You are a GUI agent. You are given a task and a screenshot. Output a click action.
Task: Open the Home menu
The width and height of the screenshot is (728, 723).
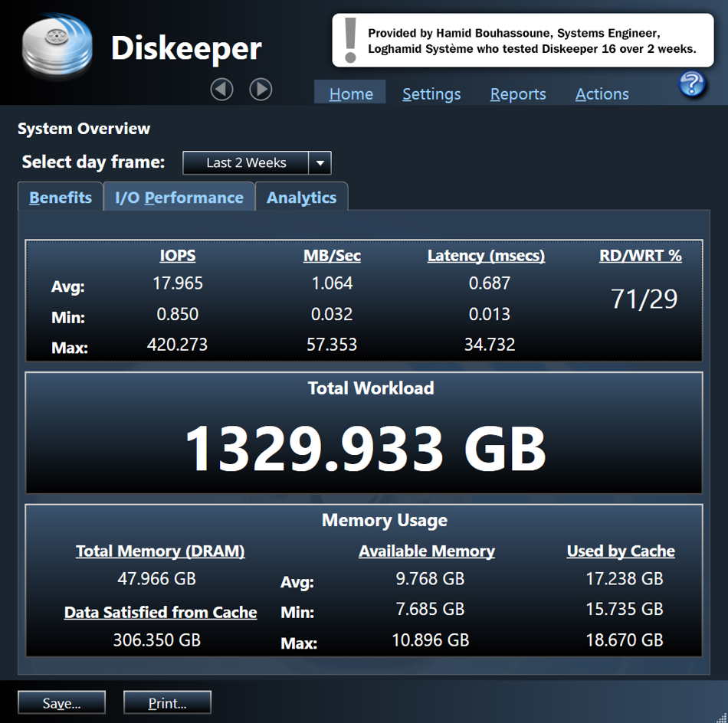click(x=351, y=93)
